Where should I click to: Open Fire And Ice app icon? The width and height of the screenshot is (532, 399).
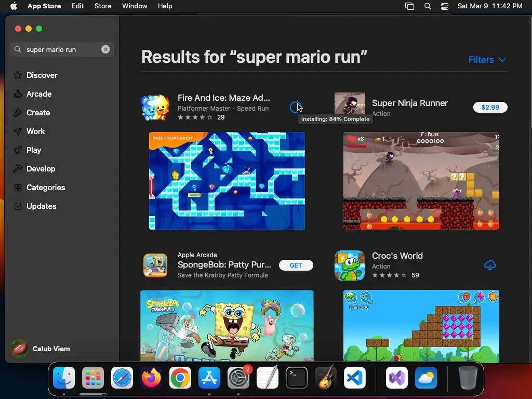click(x=155, y=108)
